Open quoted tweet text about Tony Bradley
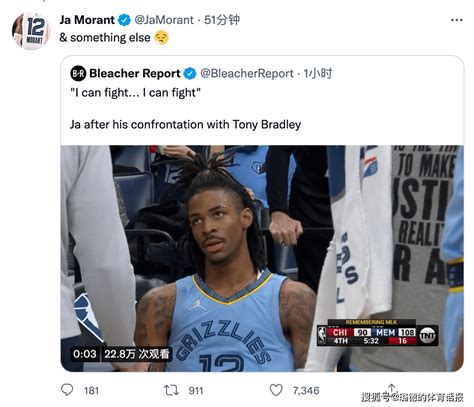The image size is (474, 407). (185, 125)
